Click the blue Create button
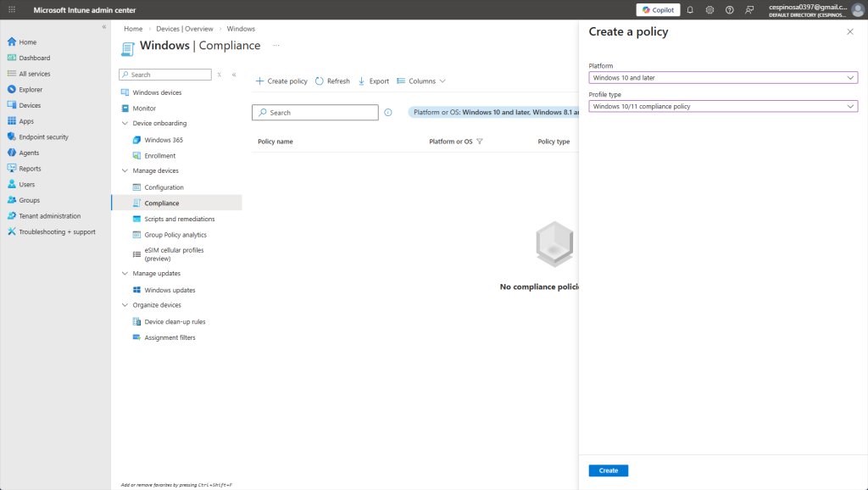 coord(608,471)
